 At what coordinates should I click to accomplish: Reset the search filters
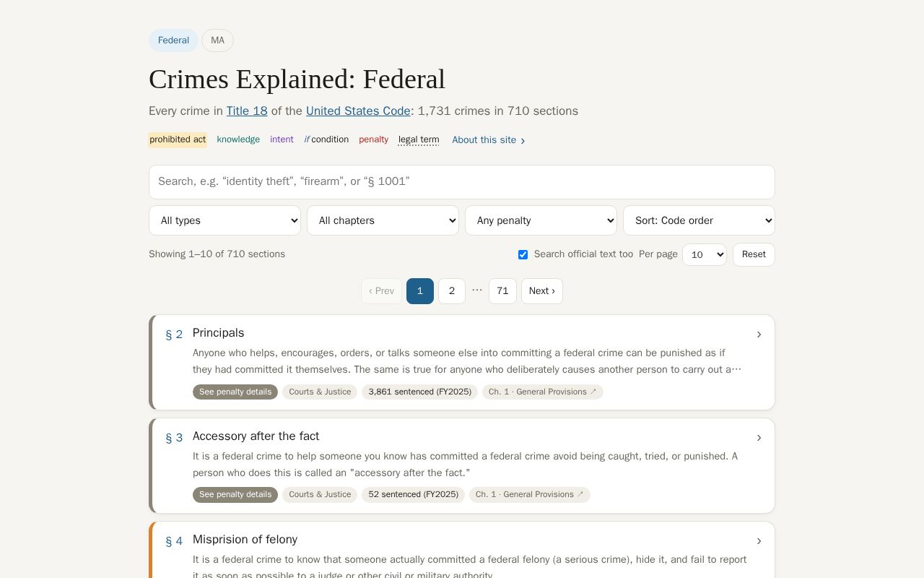tap(754, 254)
